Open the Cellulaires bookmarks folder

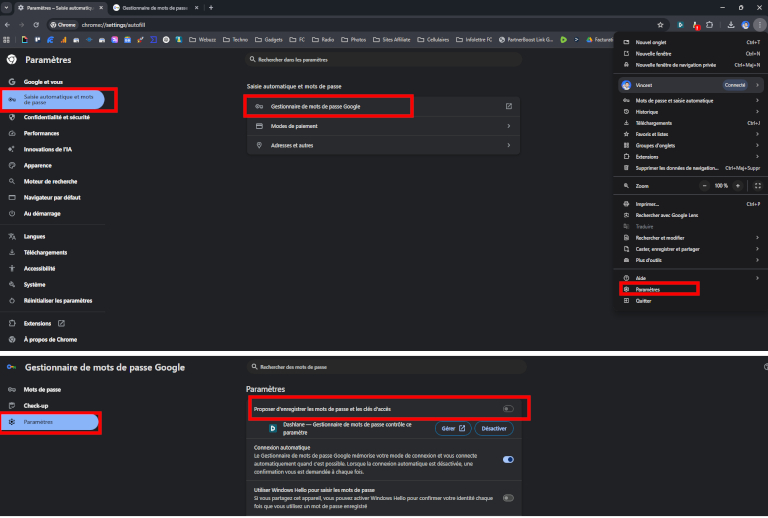(433, 40)
